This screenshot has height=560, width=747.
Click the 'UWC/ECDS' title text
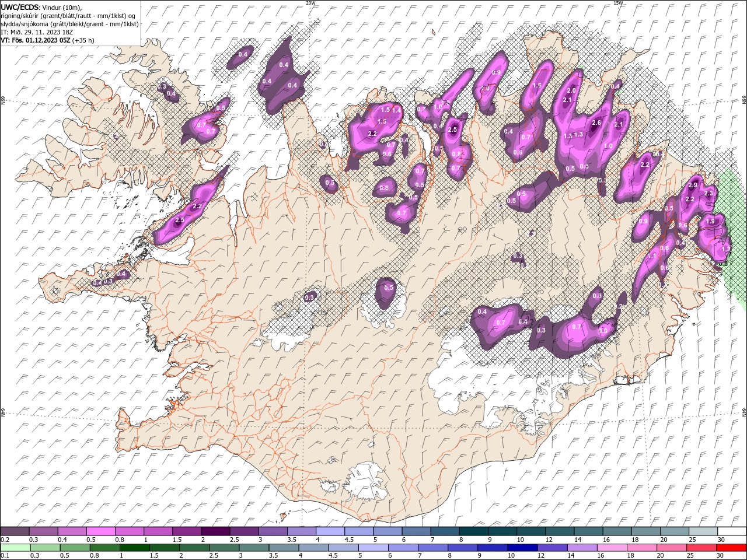click(20, 6)
